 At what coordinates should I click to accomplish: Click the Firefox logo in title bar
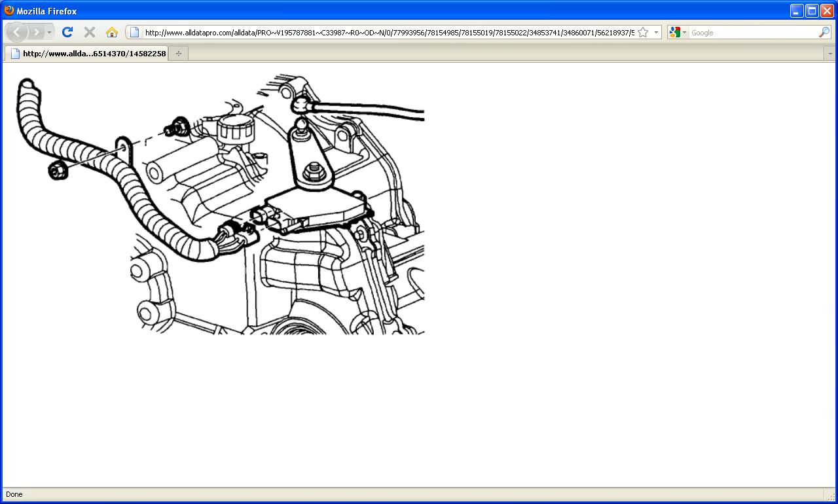pos(9,10)
